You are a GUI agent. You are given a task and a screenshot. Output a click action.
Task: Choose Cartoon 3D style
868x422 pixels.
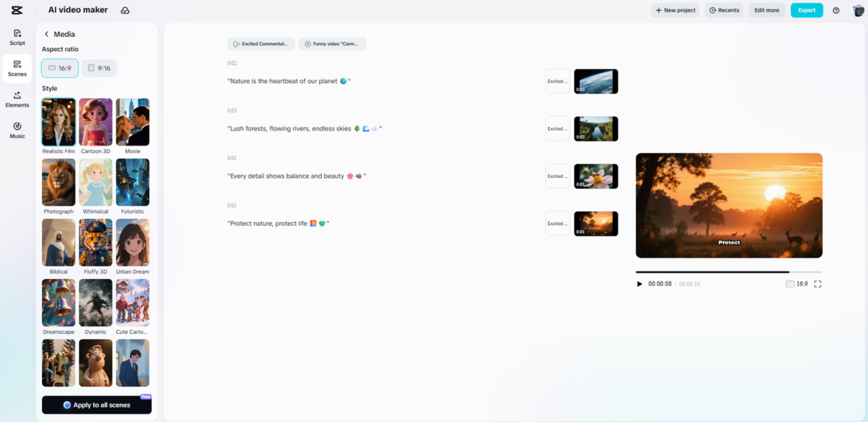(x=96, y=126)
